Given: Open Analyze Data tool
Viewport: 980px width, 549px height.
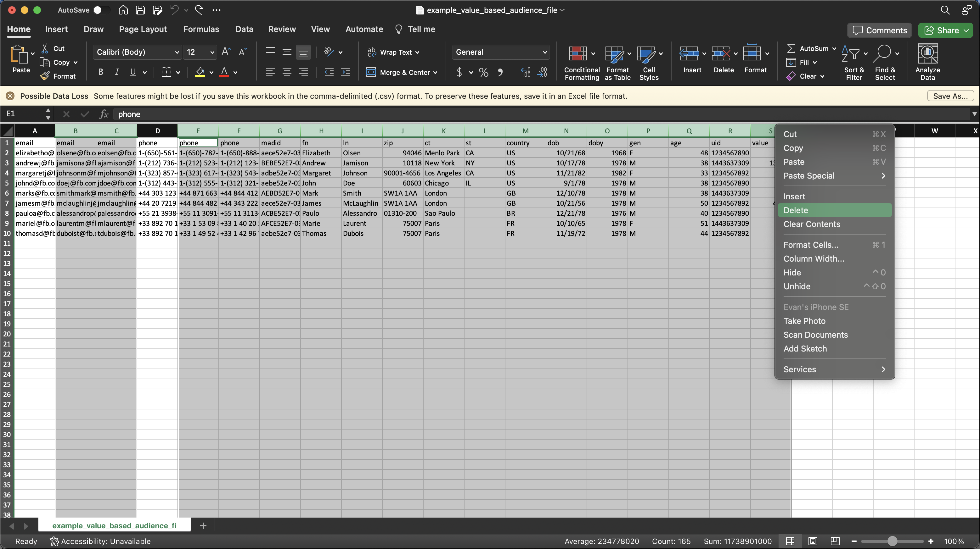Looking at the screenshot, I should [927, 54].
